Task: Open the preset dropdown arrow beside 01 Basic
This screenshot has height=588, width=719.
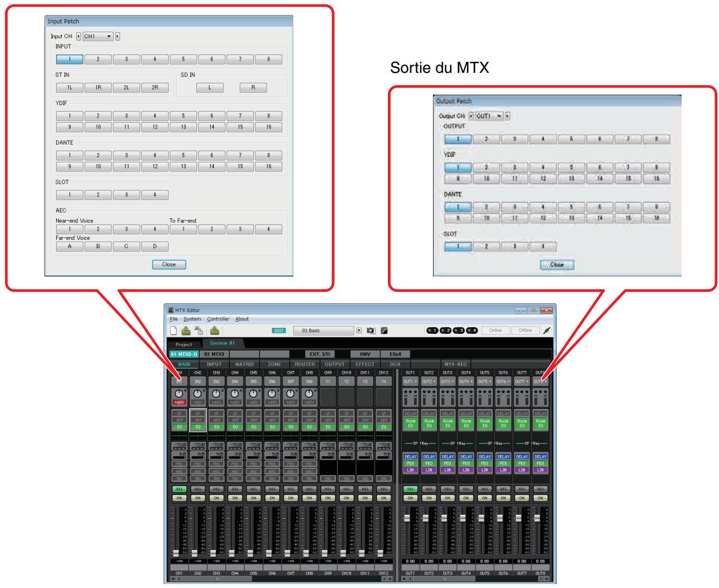Action: click(359, 330)
